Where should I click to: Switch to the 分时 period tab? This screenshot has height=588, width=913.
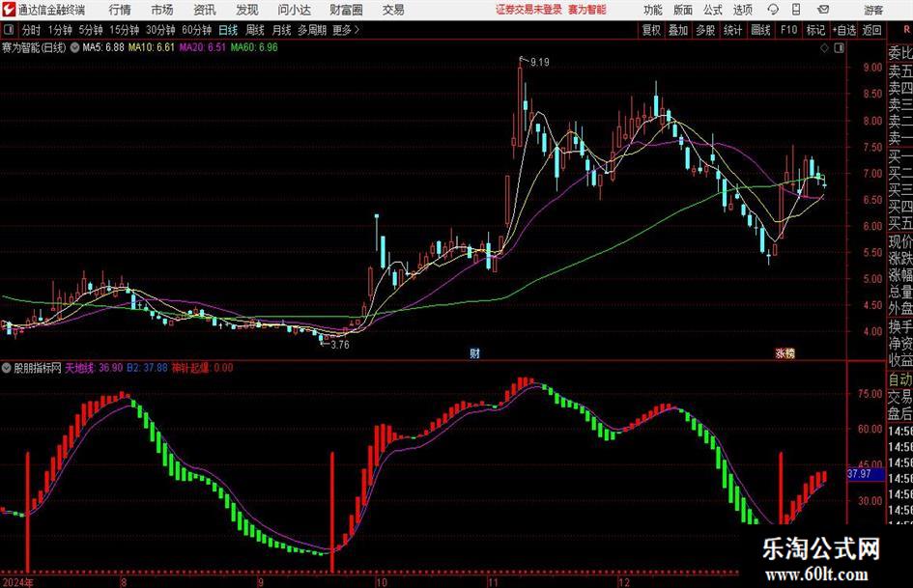click(32, 30)
